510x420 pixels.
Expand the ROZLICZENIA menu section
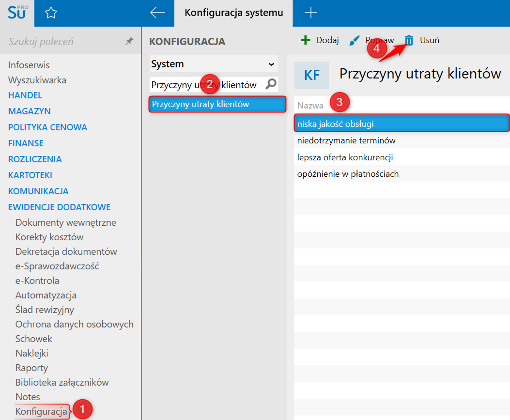click(35, 159)
